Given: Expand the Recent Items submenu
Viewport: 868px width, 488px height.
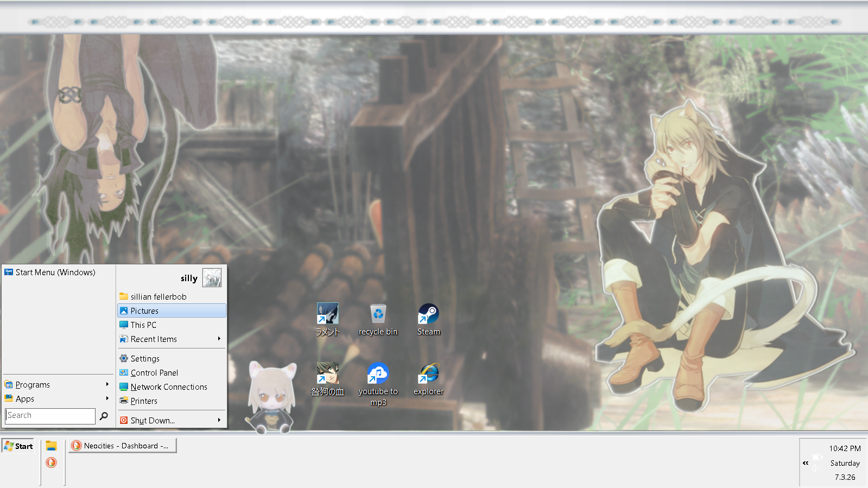Looking at the screenshot, I should tap(219, 339).
